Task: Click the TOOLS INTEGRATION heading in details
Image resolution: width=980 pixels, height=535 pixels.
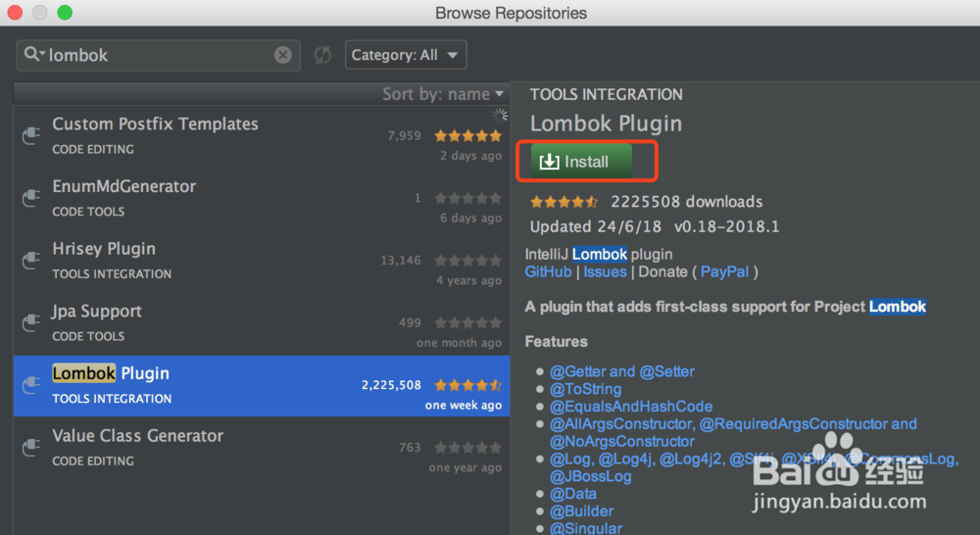Action: point(607,94)
